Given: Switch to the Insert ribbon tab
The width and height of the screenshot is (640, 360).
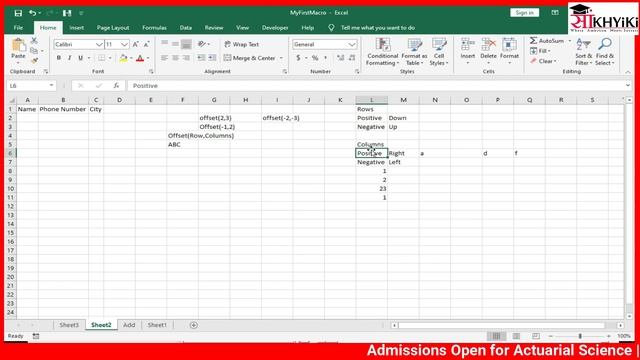Looking at the screenshot, I should [x=76, y=28].
